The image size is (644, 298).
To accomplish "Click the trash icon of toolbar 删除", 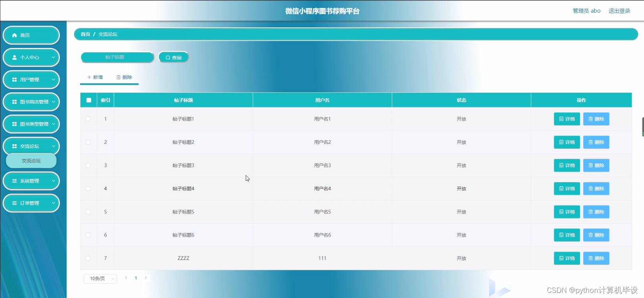I will [118, 77].
